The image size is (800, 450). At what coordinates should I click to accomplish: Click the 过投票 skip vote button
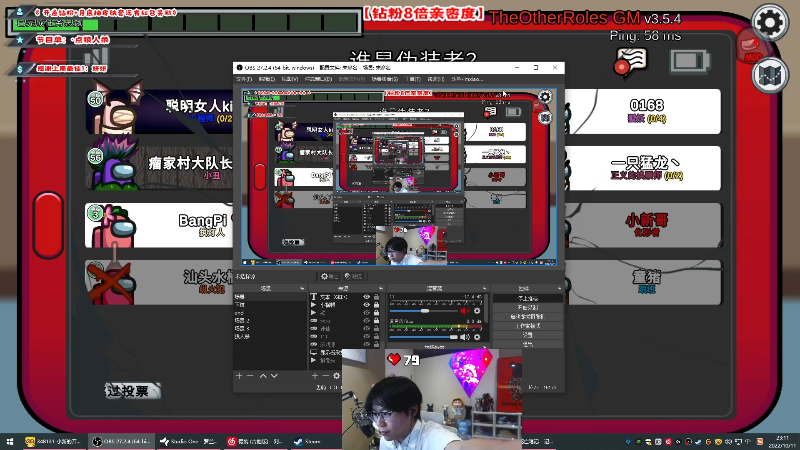pyautogui.click(x=133, y=391)
